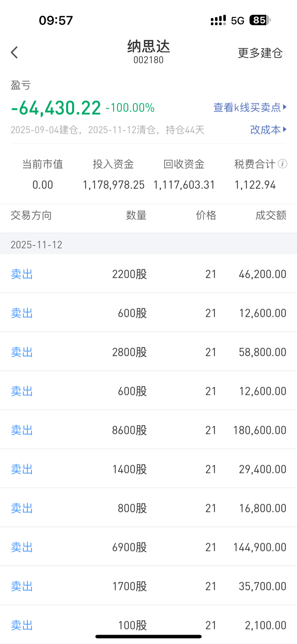Viewport: 297px width, 644px height.
Task: Tap the 成交额 column header
Action: tap(271, 215)
